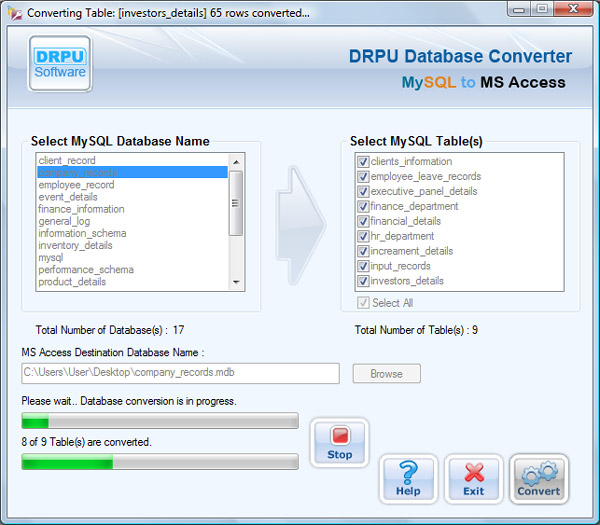
Task: Uncheck investors_details table
Action: coord(363,281)
